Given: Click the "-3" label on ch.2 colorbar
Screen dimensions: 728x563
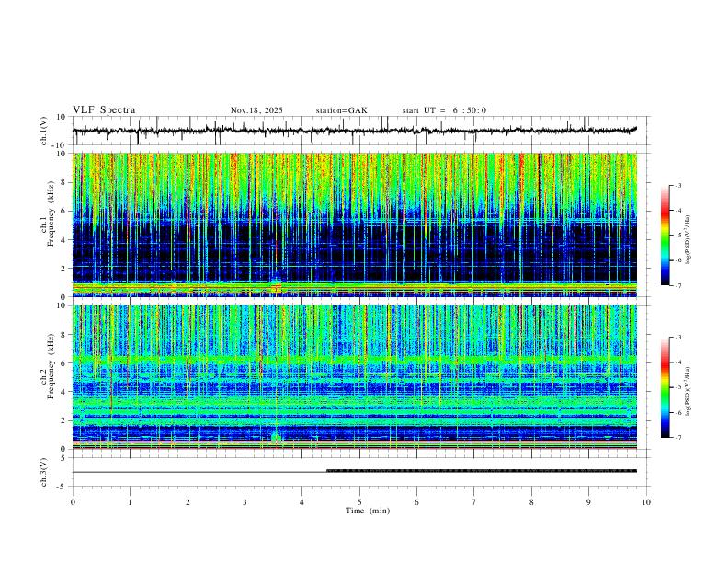Looking at the screenshot, I should [677, 338].
